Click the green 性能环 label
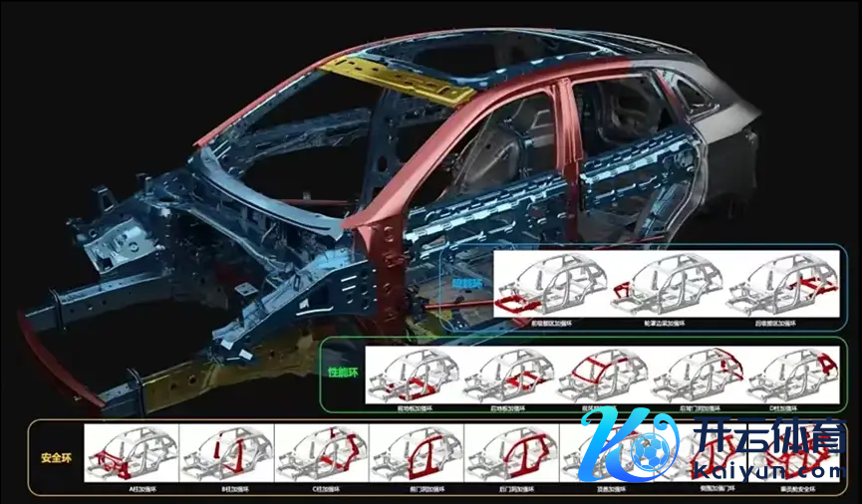Image resolution: width=862 pixels, height=504 pixels. tap(343, 371)
